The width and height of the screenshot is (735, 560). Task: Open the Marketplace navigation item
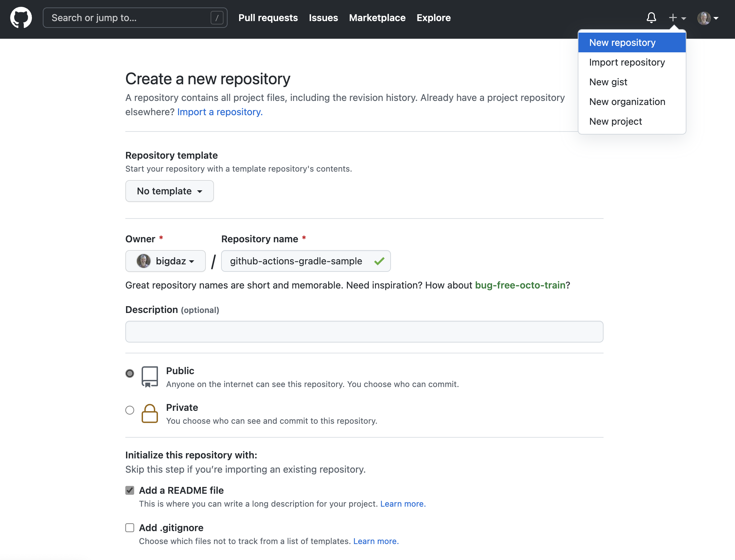click(x=377, y=18)
